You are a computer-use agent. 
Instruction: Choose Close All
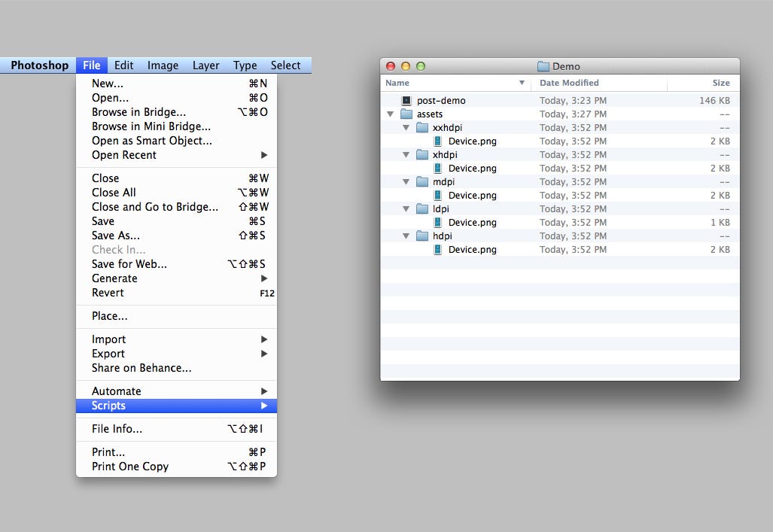[176, 193]
